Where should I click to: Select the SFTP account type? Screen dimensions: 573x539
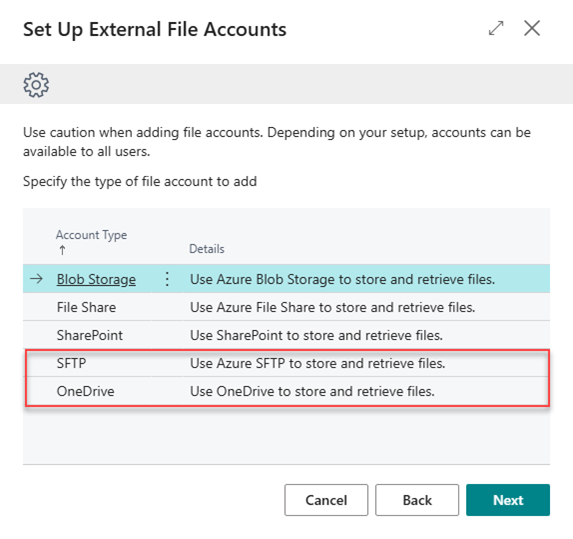point(71,363)
